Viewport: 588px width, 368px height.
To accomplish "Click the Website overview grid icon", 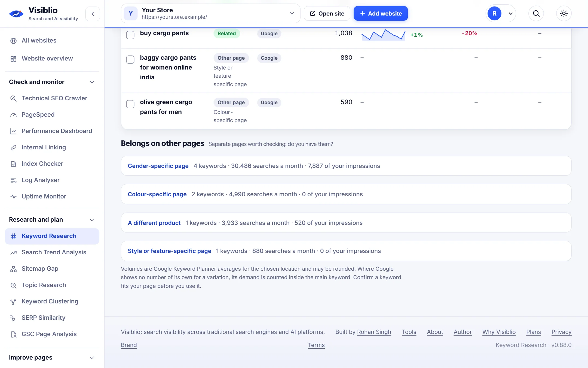I will [13, 59].
